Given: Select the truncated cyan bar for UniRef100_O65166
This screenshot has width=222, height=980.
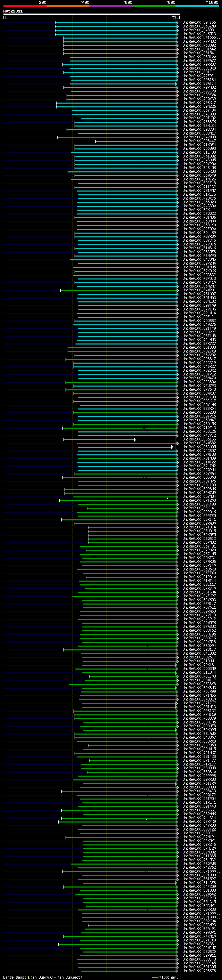Looking at the screenshot, I should pyautogui.click(x=100, y=439).
